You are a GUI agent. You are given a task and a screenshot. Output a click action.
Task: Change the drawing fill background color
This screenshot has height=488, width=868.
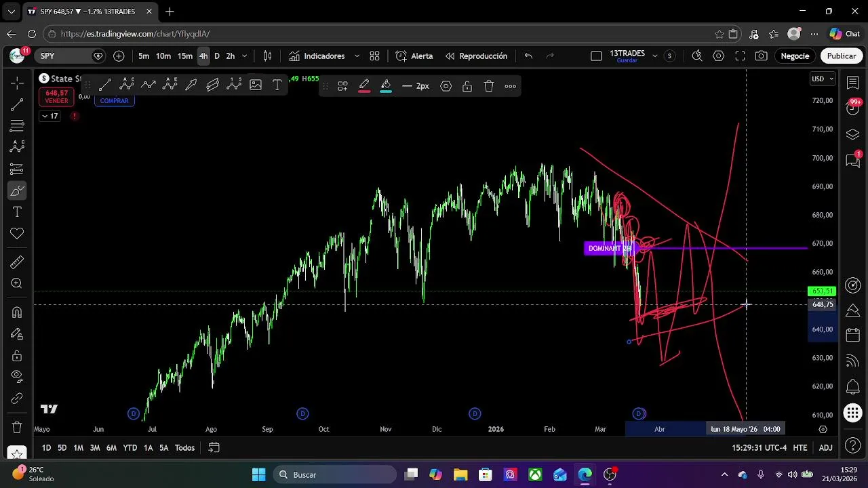pos(386,86)
